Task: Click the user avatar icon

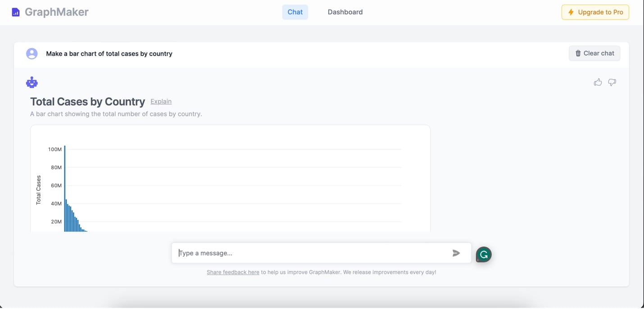Action: [x=32, y=54]
